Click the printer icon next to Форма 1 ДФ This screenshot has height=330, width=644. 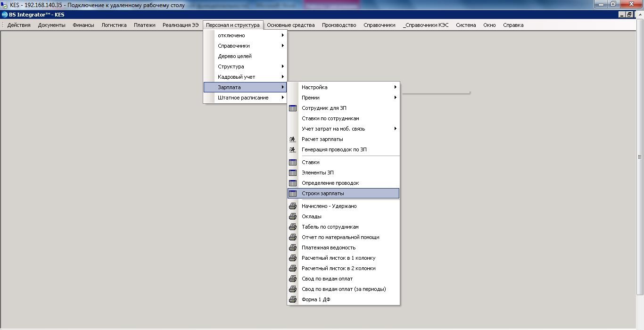(x=293, y=300)
